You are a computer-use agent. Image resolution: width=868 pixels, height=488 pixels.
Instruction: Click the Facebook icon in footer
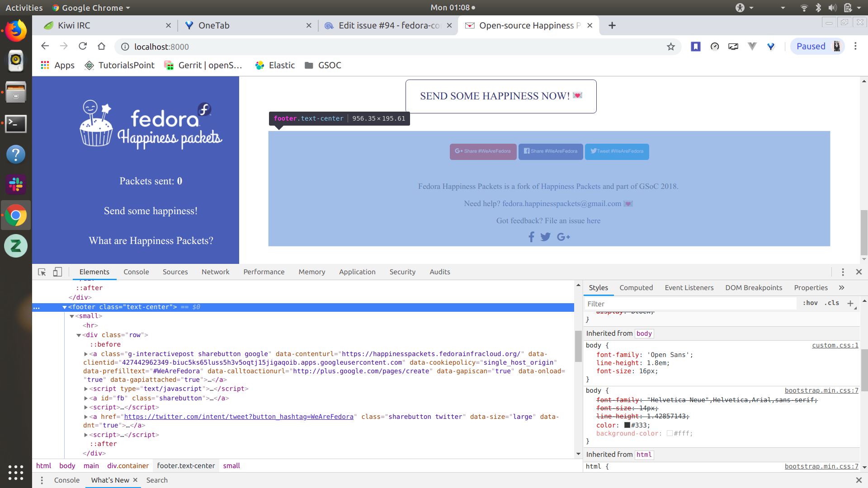coord(531,237)
